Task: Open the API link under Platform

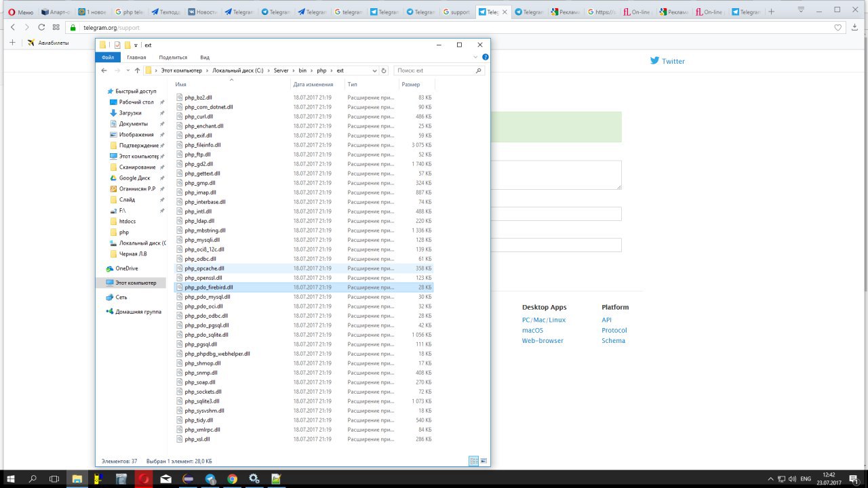Action: [606, 320]
